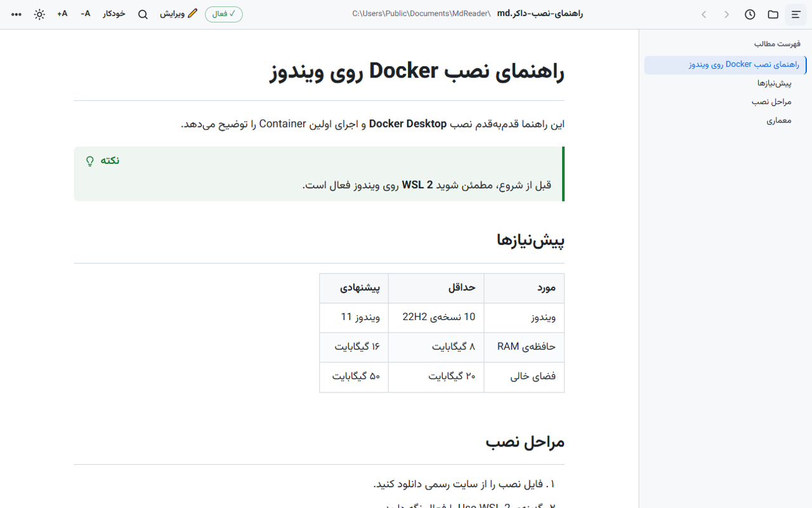Go back with the left chevron arrow

(x=704, y=14)
